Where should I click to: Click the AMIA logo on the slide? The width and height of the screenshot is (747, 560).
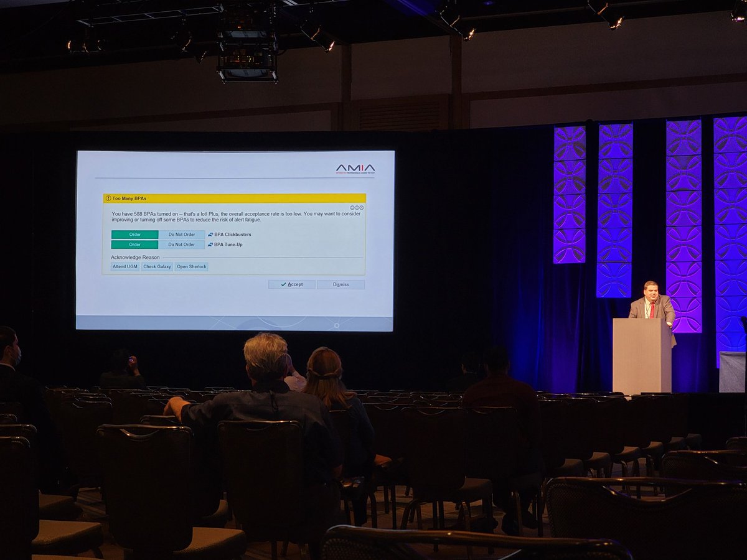[355, 169]
